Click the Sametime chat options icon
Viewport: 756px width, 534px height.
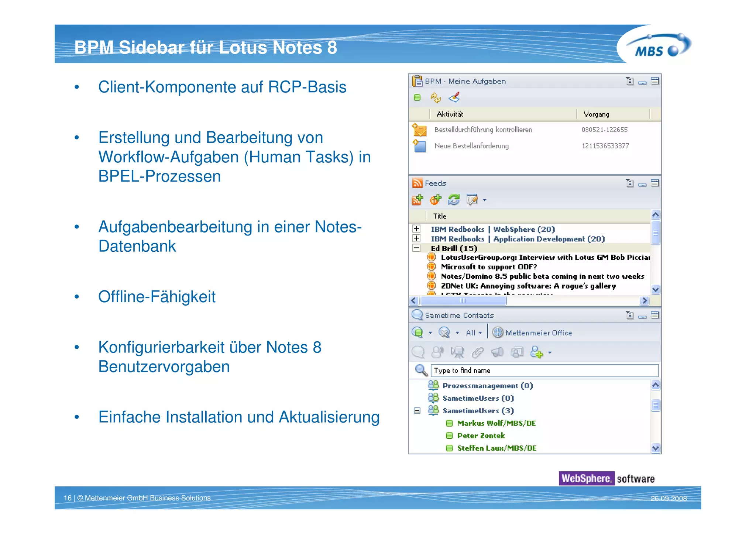coord(444,333)
